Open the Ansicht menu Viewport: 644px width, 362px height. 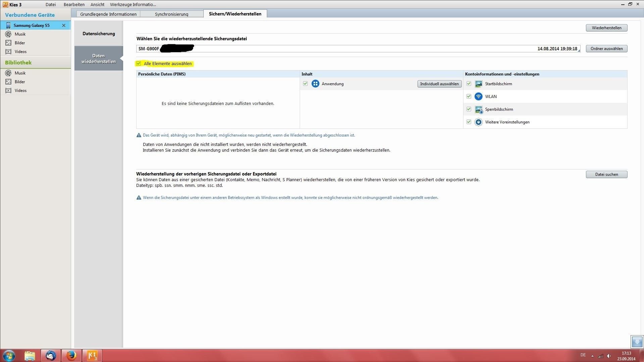pos(97,5)
